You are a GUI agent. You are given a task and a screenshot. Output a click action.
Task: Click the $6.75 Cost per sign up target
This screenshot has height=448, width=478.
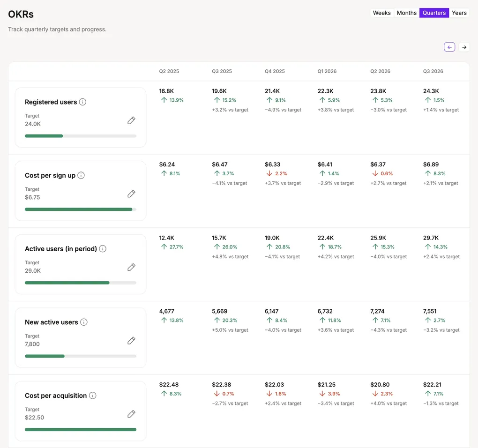[32, 197]
